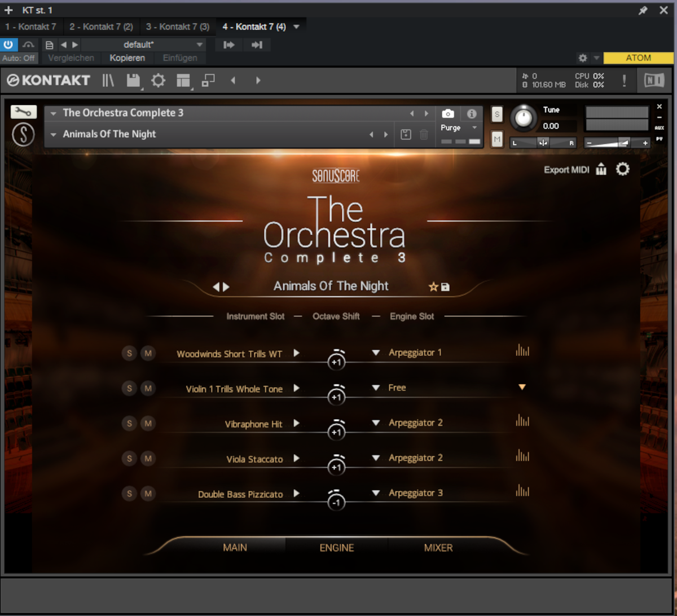Image resolution: width=677 pixels, height=616 pixels.
Task: Click the exclamation mark panic icon
Action: (624, 81)
